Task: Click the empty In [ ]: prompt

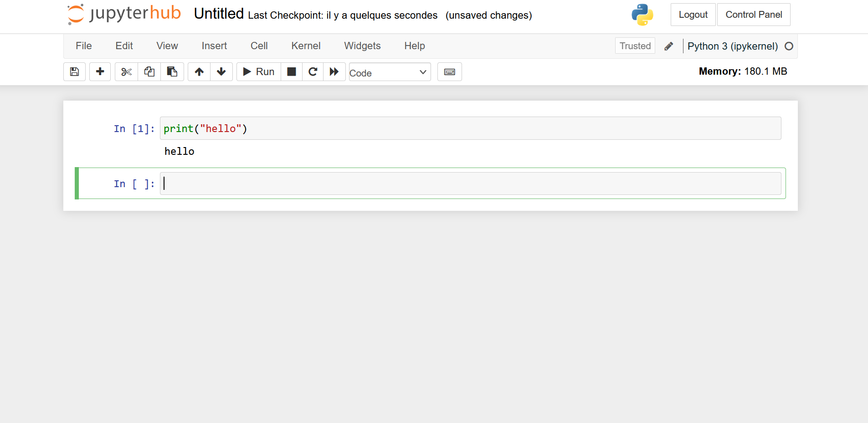Action: (x=134, y=184)
